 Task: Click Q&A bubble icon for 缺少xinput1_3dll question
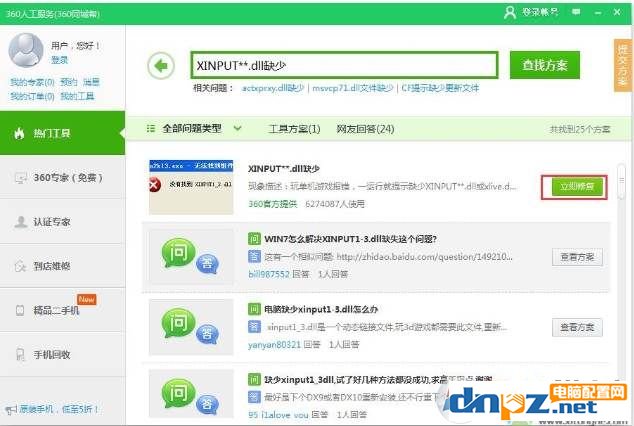(190, 397)
